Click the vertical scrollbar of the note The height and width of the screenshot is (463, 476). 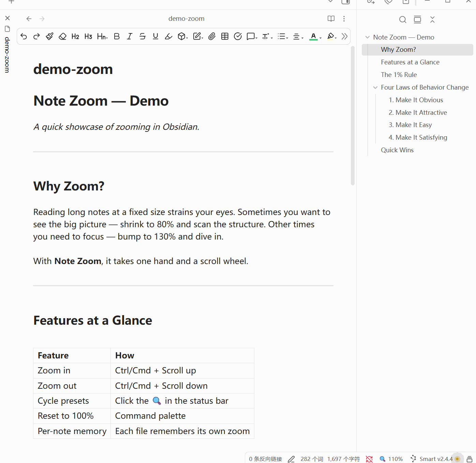(353, 116)
